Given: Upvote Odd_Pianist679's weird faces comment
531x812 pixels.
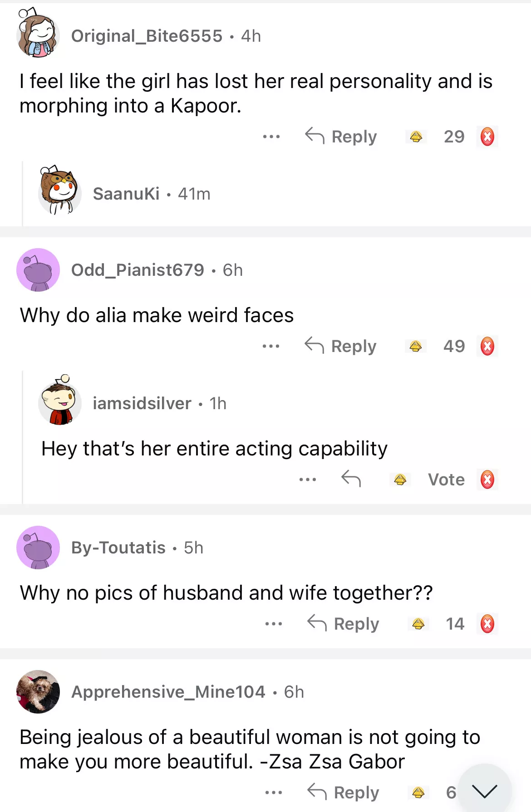Looking at the screenshot, I should coord(416,347).
